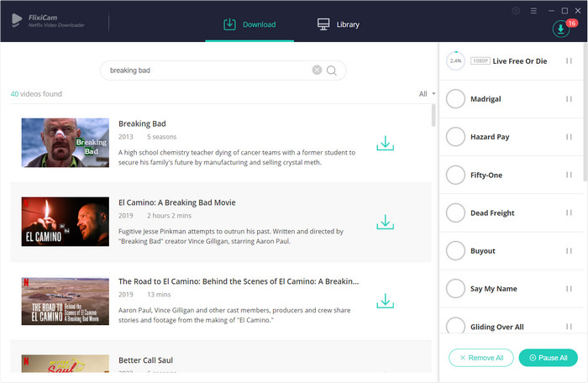
Task: Pause the Dead Freight download
Action: [x=569, y=212]
